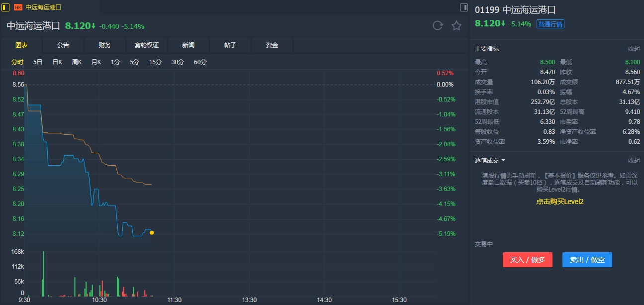This screenshot has width=644, height=305.
Task: Click the refresh quote icon
Action: point(438,26)
